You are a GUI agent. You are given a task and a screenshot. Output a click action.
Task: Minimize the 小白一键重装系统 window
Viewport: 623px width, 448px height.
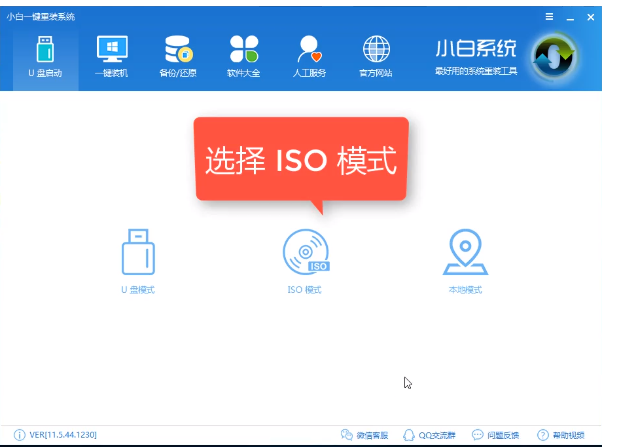pyautogui.click(x=570, y=17)
